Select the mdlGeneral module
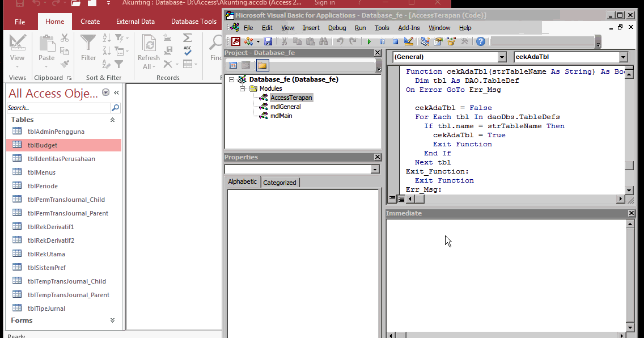Screen dimensions: 644x338 pyautogui.click(x=285, y=107)
